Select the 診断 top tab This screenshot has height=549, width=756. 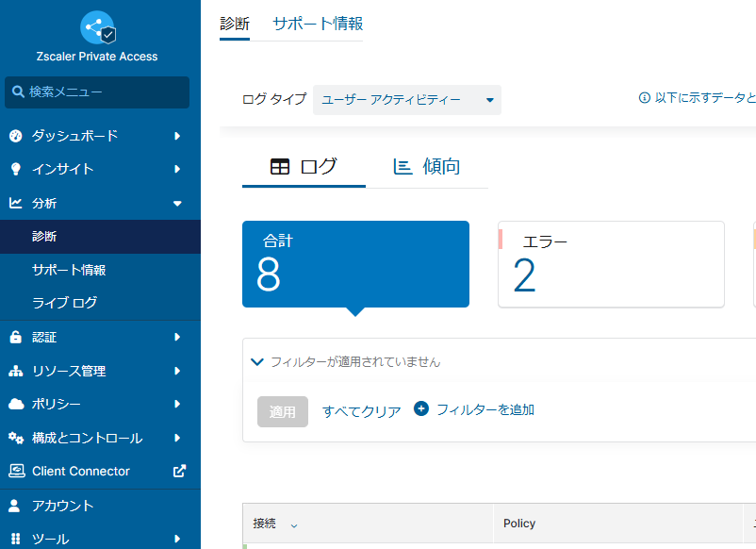coord(235,24)
